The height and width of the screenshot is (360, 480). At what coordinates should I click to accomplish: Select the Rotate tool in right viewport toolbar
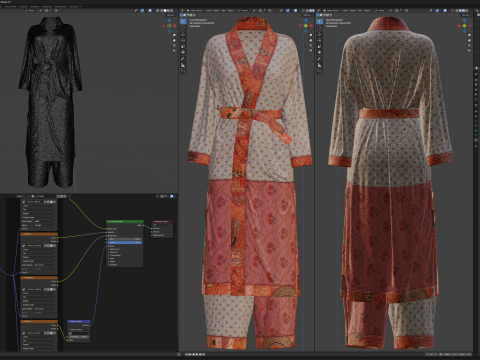320,40
